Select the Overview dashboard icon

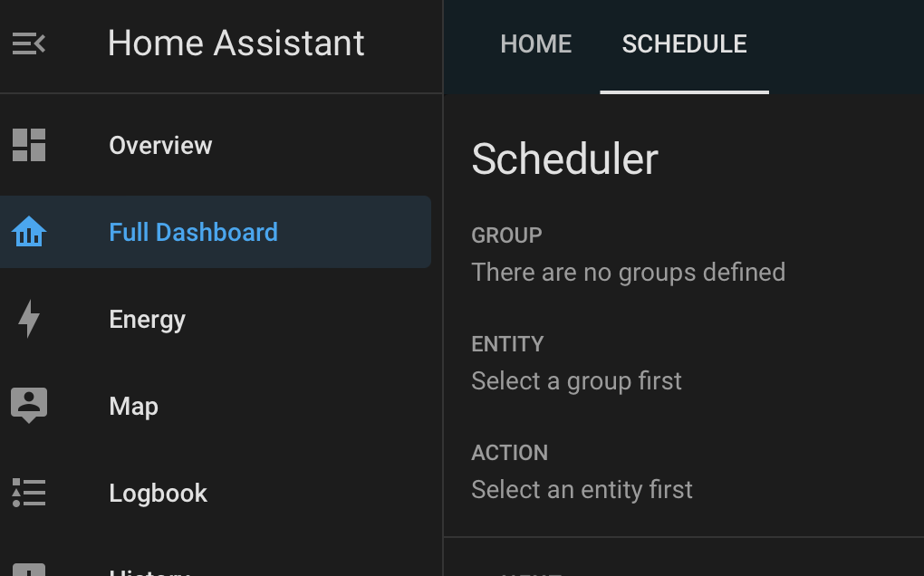(29, 145)
